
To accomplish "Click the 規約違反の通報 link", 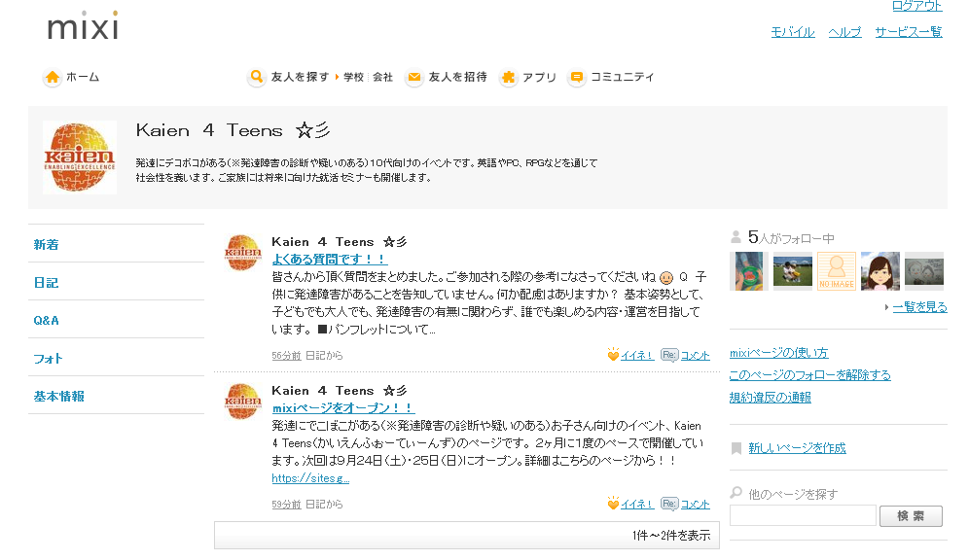I will 770,397.
